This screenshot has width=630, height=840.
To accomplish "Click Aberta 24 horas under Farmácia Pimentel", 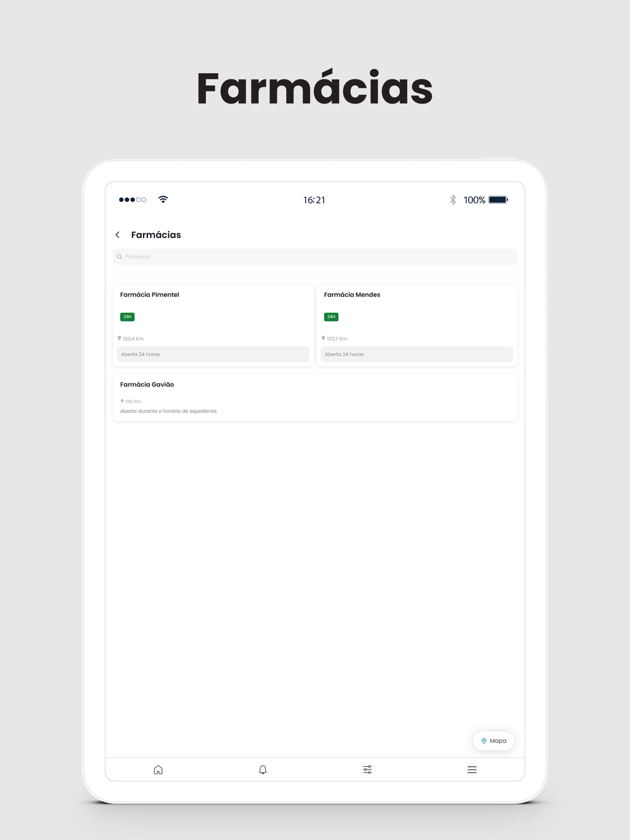I will click(213, 355).
